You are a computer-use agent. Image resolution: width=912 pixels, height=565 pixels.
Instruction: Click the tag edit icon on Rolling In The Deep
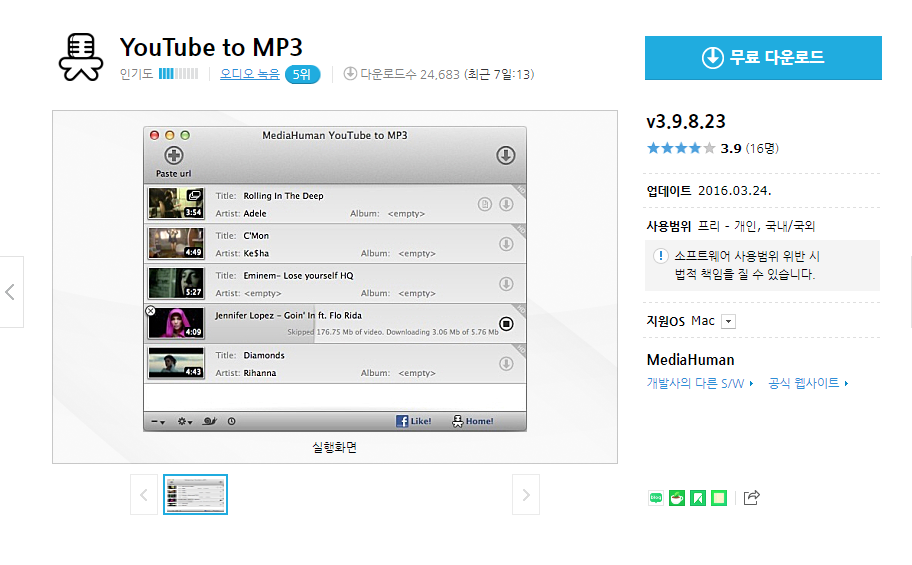[x=484, y=204]
